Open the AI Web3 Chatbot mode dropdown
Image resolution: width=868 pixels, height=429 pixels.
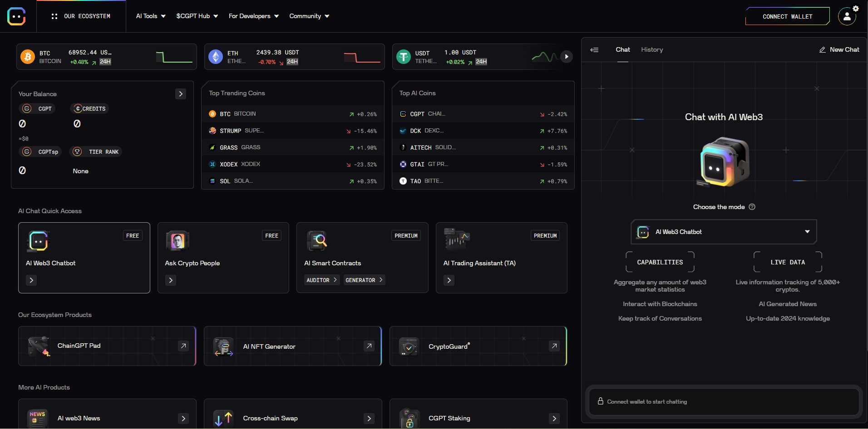pos(724,232)
